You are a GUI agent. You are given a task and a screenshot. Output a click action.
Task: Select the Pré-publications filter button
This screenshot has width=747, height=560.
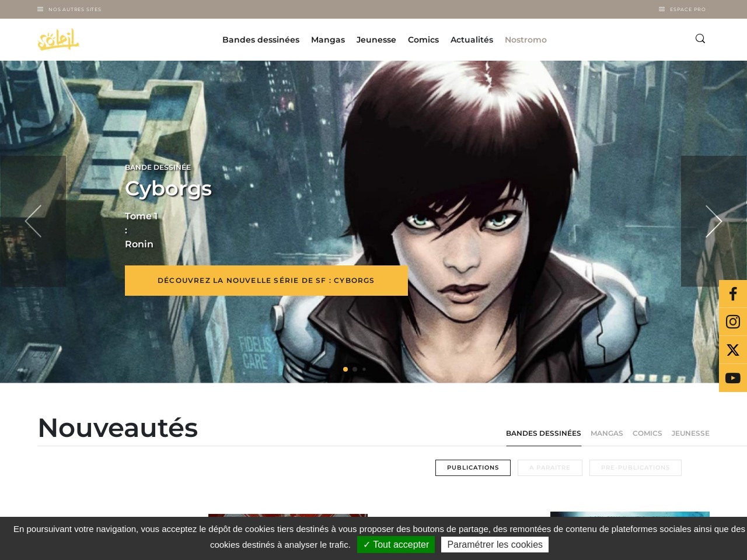636,468
